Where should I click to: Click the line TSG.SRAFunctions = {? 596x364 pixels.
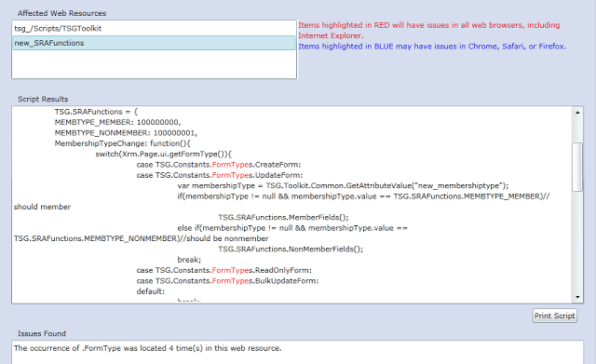pyautogui.click(x=96, y=112)
